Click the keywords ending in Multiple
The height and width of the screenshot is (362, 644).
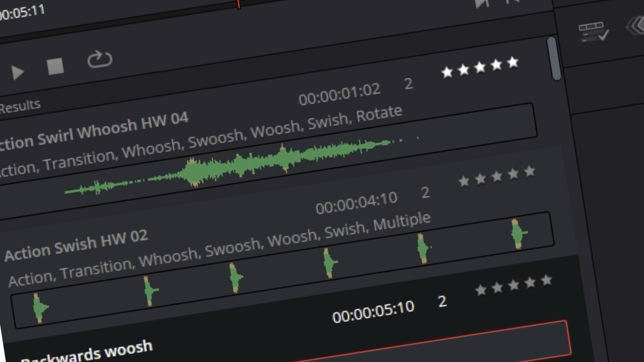219,249
